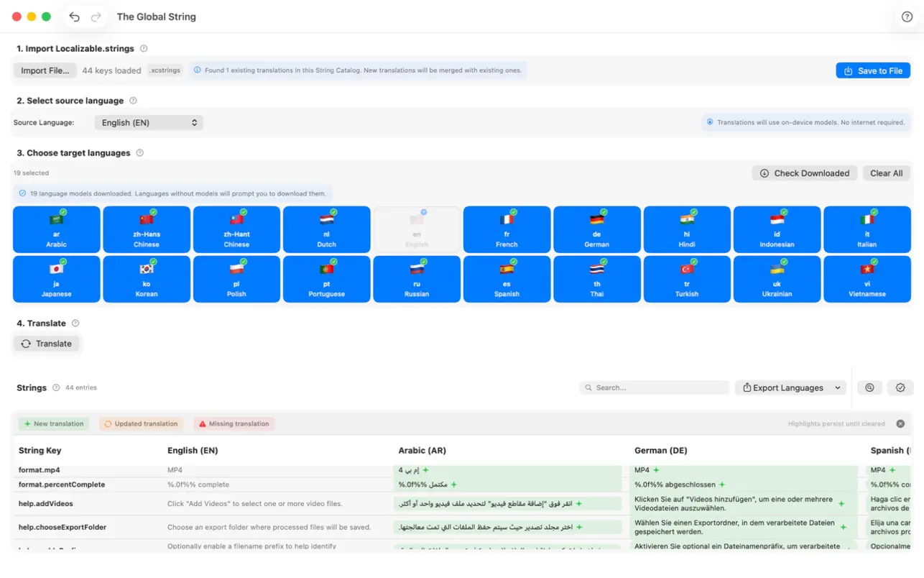Toggle the Arabic language tile
The image size is (924, 578).
(x=57, y=229)
